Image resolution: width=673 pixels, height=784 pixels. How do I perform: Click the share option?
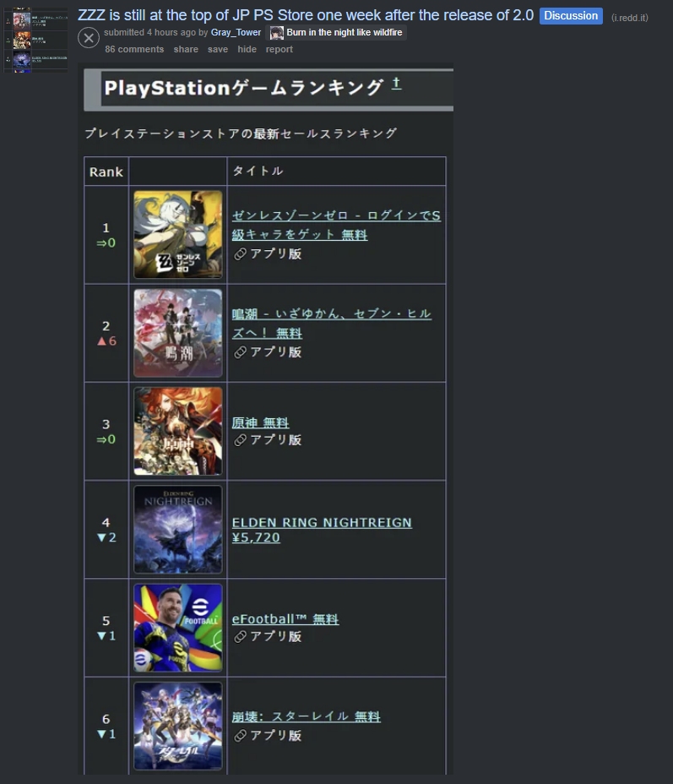[x=186, y=50]
